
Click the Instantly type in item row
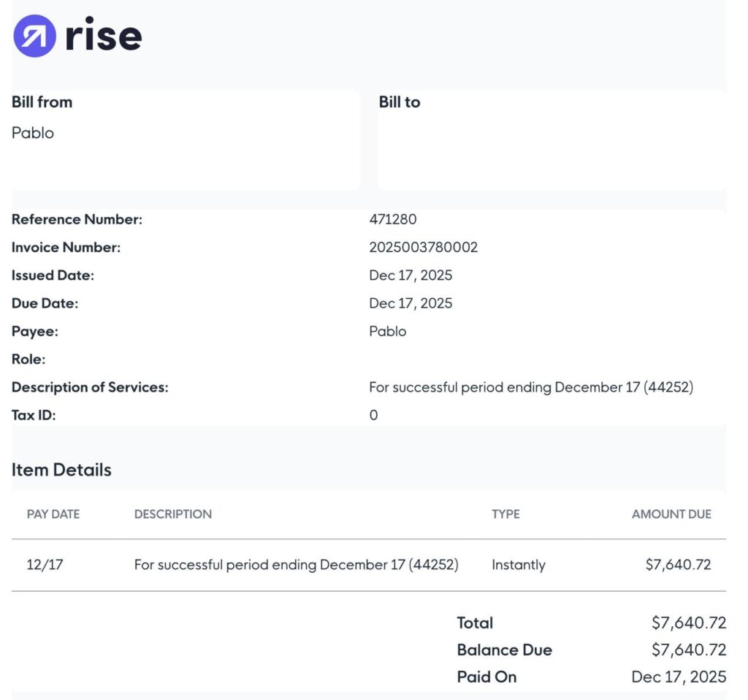pos(519,565)
